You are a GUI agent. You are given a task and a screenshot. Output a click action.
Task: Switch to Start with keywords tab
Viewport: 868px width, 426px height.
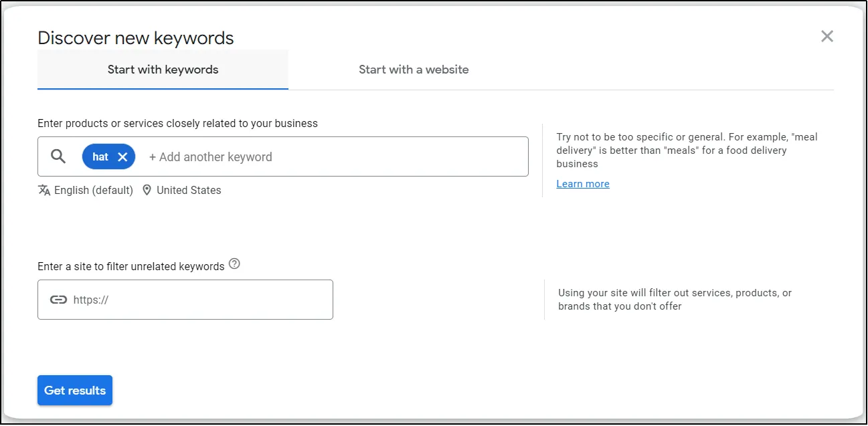163,70
